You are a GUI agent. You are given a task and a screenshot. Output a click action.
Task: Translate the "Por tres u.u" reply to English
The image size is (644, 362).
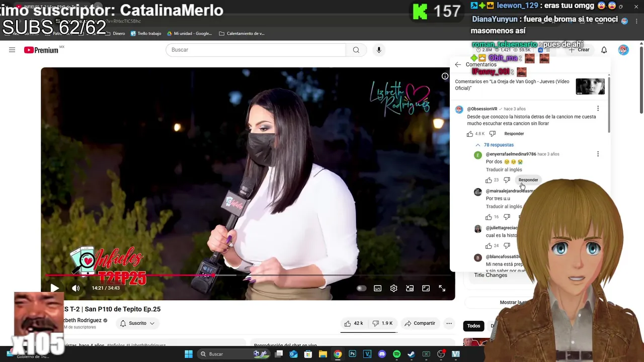[x=504, y=207]
